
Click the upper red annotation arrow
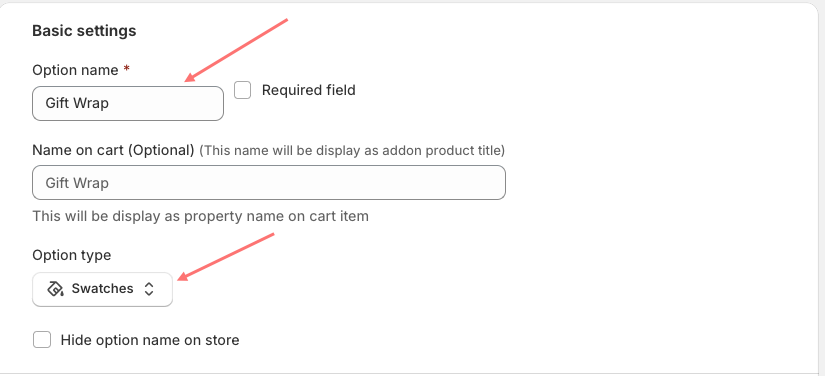236,50
